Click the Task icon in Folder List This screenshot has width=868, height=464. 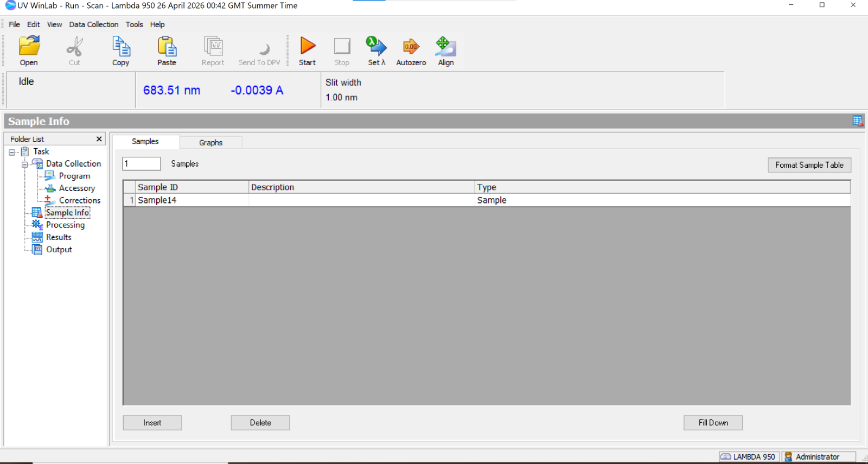coord(25,151)
